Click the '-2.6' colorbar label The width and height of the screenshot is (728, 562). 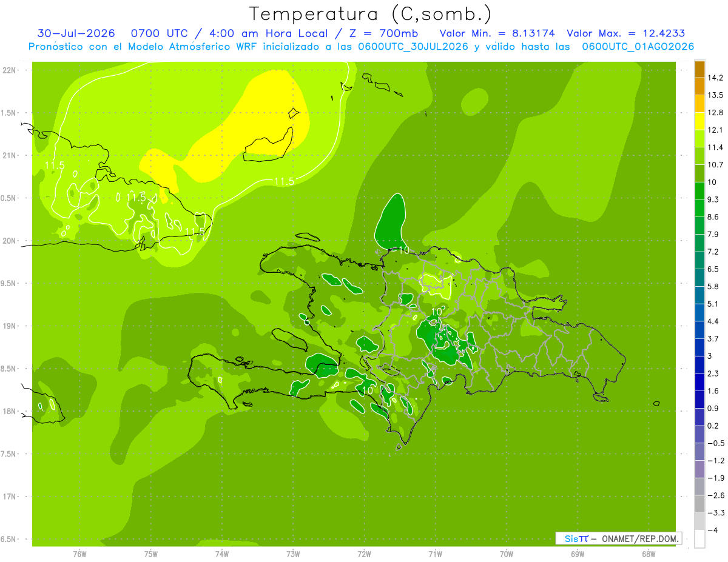tap(715, 495)
